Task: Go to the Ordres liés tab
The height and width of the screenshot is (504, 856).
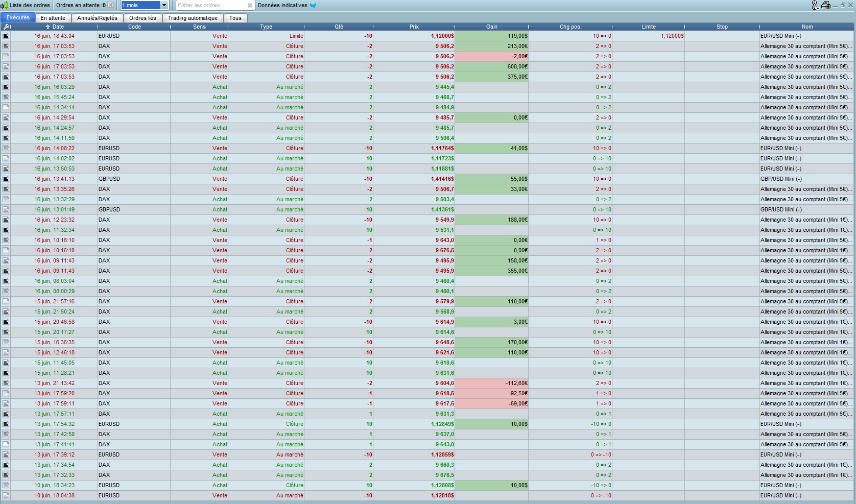Action: 142,18
